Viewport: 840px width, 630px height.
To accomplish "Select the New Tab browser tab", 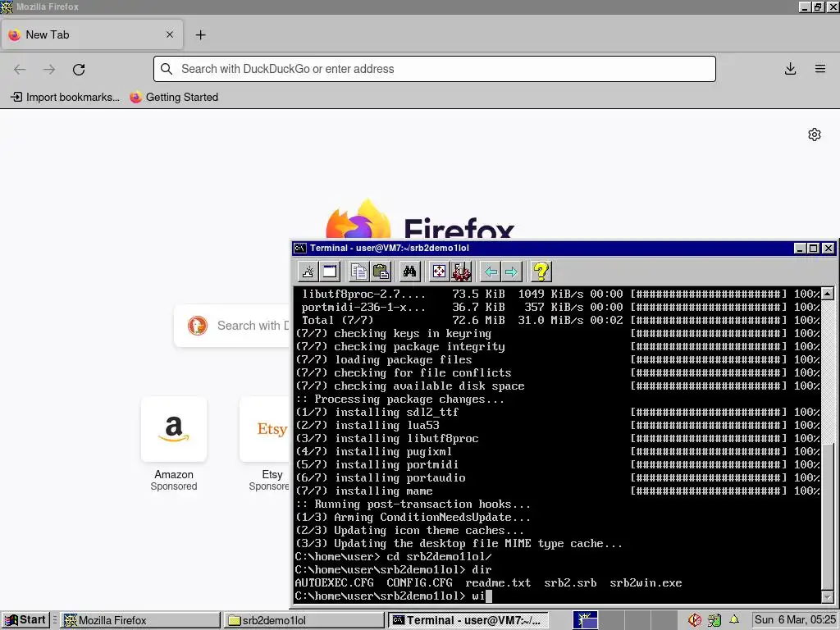I will pos(92,34).
